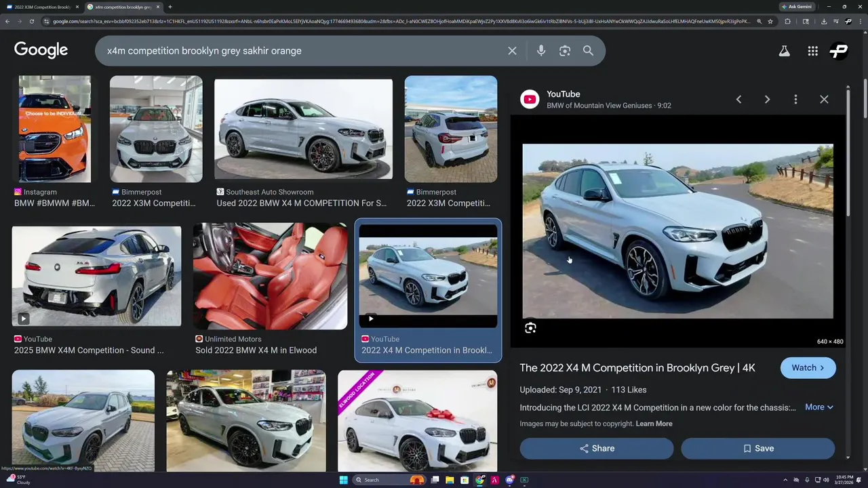The image size is (868, 488).
Task: Search inside the preview image with Lens
Action: (x=530, y=328)
